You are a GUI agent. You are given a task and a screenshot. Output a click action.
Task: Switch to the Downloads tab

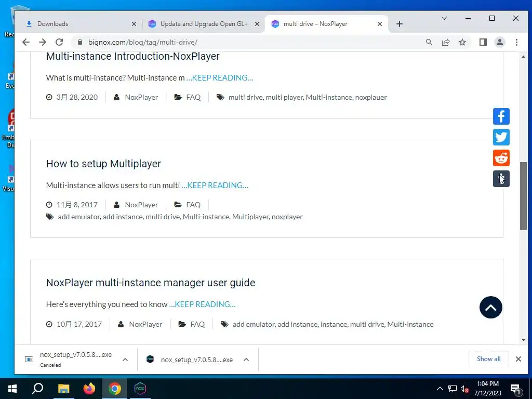click(81, 24)
